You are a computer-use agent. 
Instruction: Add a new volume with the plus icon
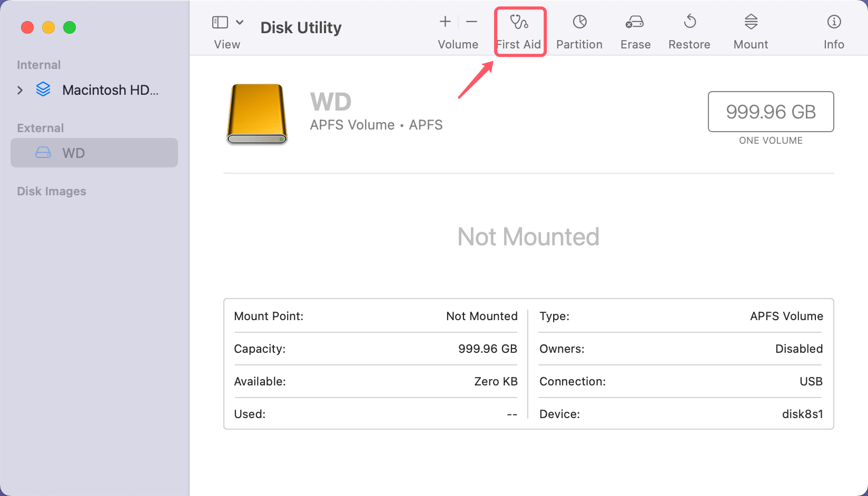pyautogui.click(x=445, y=22)
